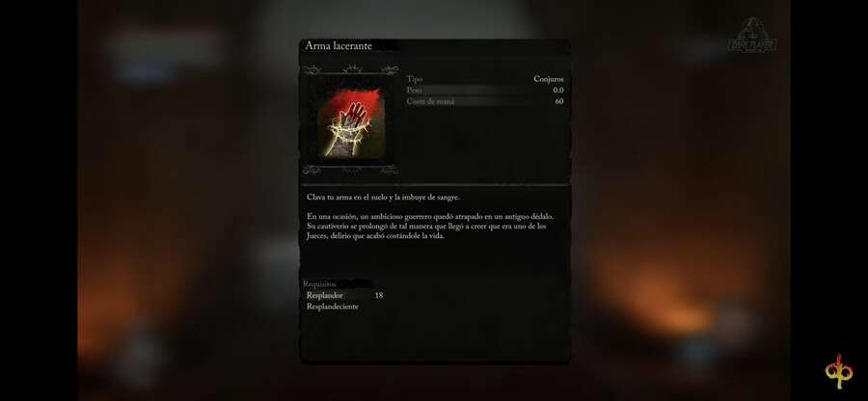Click the mana cost value 60
Viewport: 868px width, 401px height.
click(559, 101)
